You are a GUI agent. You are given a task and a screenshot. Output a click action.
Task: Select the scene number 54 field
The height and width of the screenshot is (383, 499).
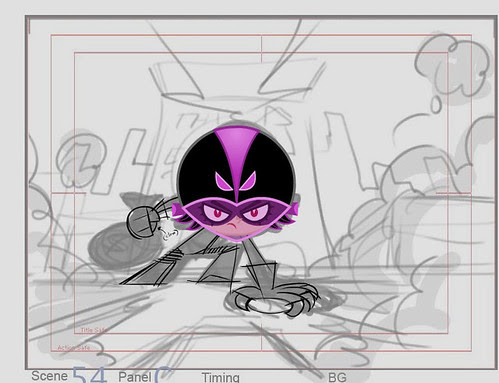click(x=89, y=375)
